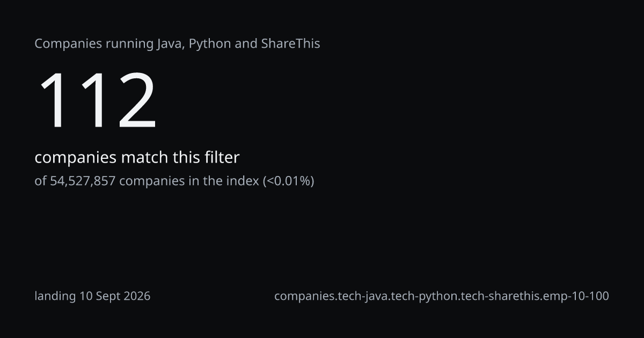Viewport: 644px width, 338px height.
Task: Click the date "10 Sept 2026"
Action: (x=115, y=296)
